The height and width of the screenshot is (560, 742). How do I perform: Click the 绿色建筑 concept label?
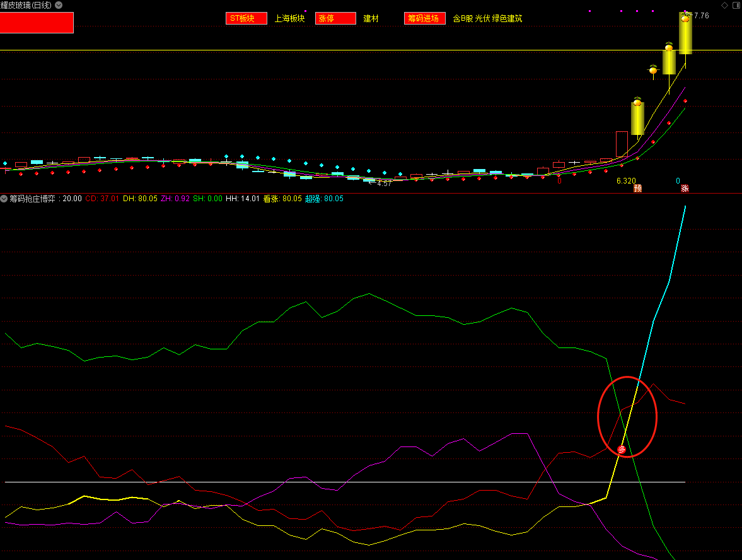tap(507, 18)
